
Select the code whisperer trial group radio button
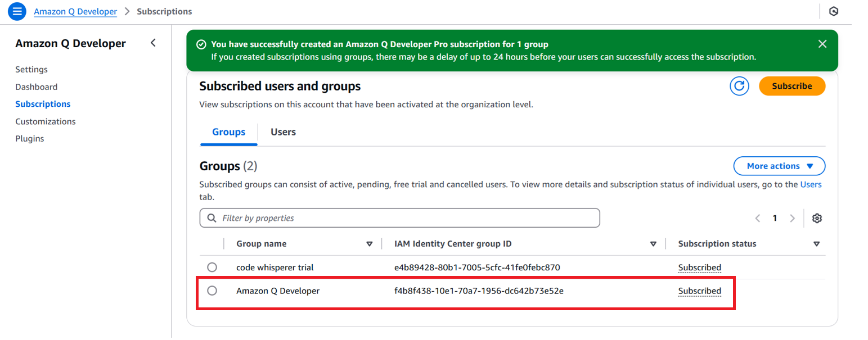(212, 267)
